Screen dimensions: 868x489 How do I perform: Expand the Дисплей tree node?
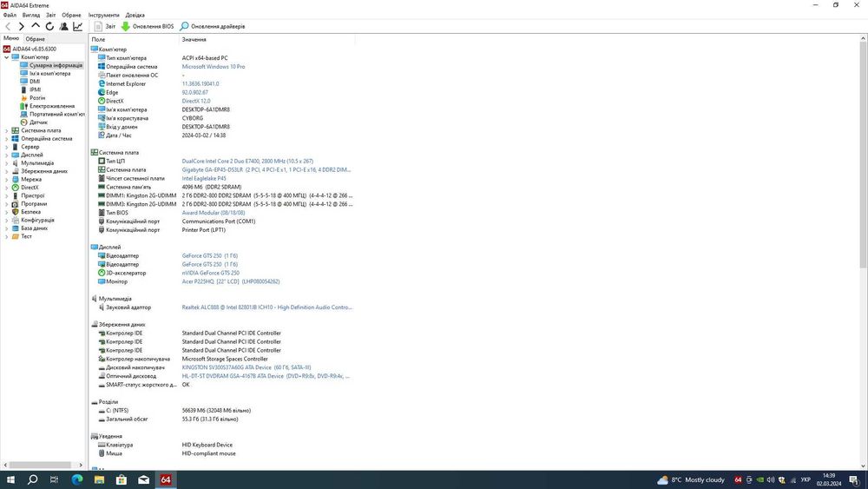7,155
